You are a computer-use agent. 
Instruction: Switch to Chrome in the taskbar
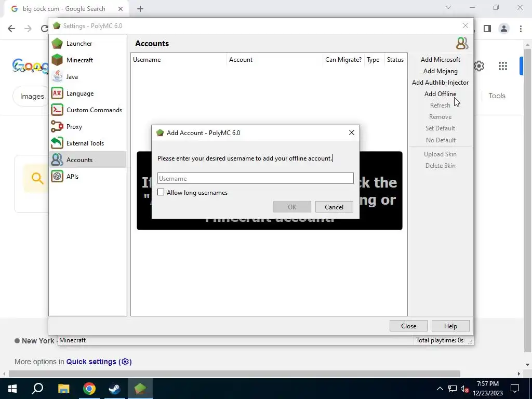point(89,389)
